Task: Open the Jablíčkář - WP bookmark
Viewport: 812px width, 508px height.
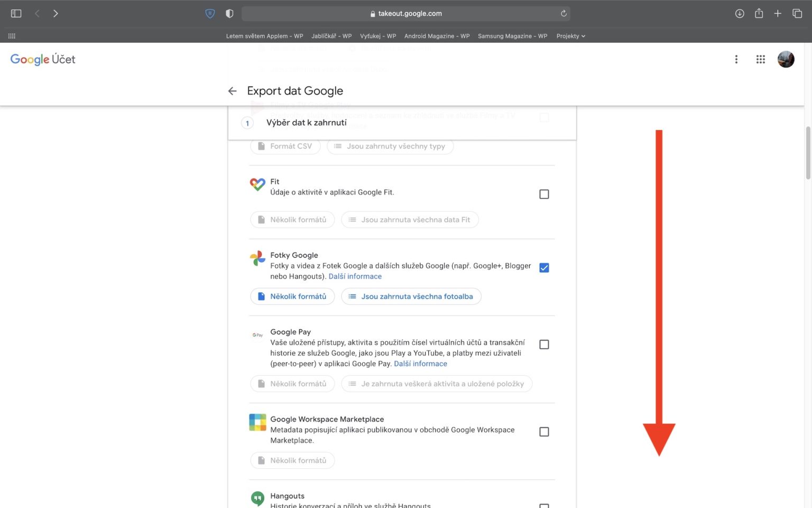Action: [x=332, y=35]
